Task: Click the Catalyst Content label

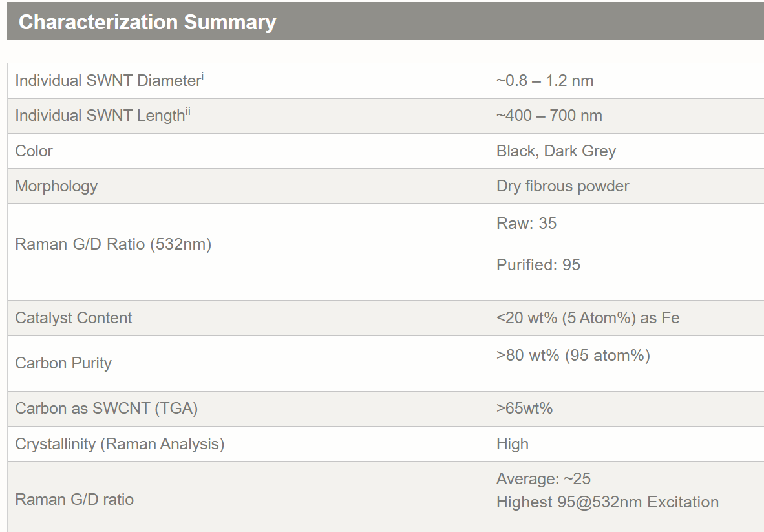Action: (73, 317)
